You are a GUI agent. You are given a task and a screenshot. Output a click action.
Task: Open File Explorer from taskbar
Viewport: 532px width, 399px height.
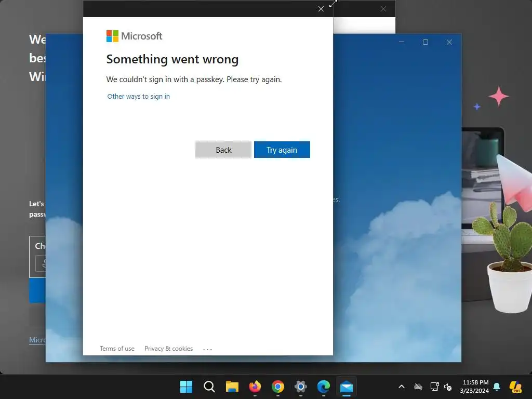[x=232, y=387]
